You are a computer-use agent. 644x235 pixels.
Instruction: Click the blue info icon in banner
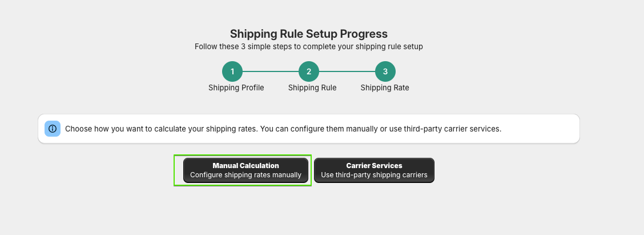coord(53,129)
